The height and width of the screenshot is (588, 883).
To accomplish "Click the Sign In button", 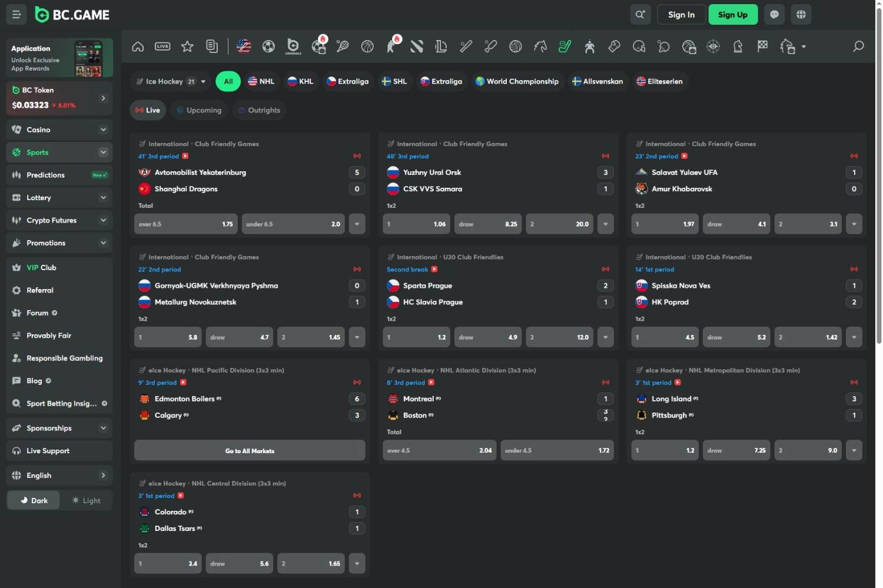I will [681, 15].
